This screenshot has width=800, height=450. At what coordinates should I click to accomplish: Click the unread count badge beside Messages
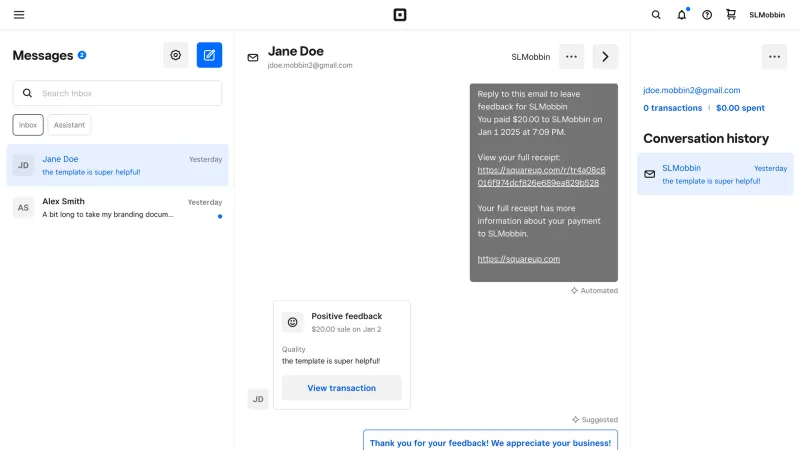[82, 55]
